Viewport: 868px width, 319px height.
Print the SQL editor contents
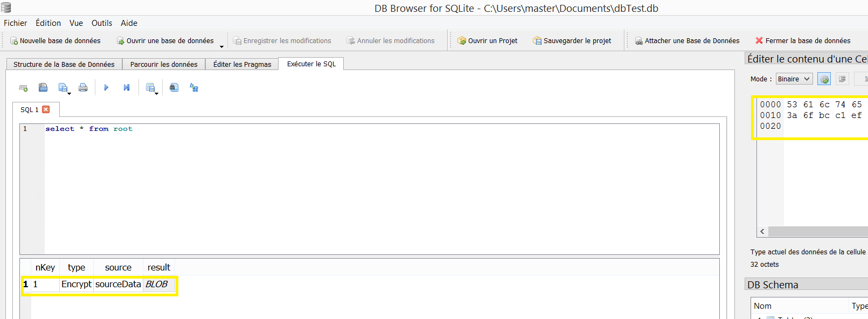(x=83, y=87)
